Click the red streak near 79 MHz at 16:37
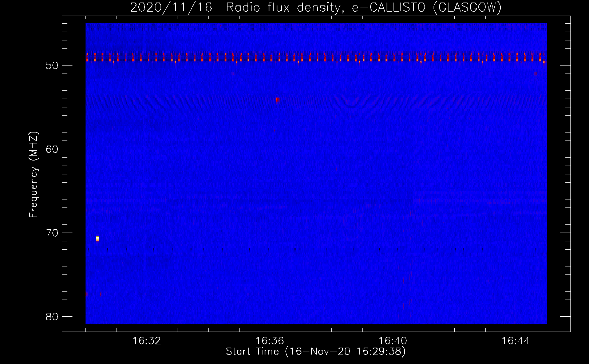Image resolution: width=589 pixels, height=364 pixels. pyautogui.click(x=324, y=308)
